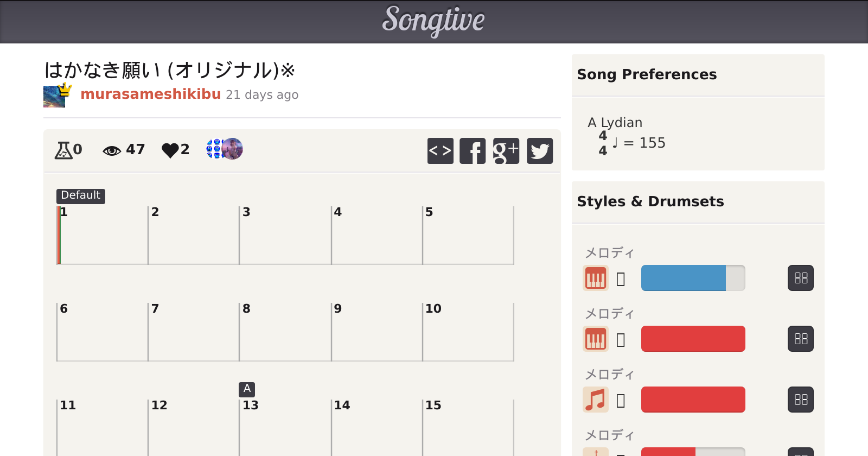This screenshot has width=868, height=456.
Task: Toggle the small box beside the music note icon
Action: click(x=621, y=401)
